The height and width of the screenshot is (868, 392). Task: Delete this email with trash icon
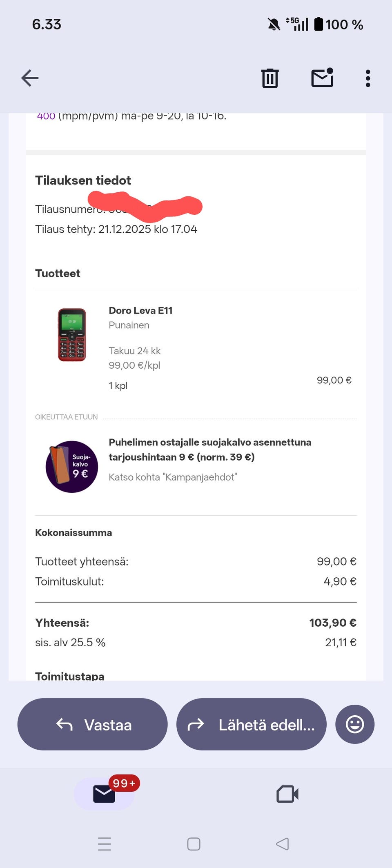pos(269,78)
